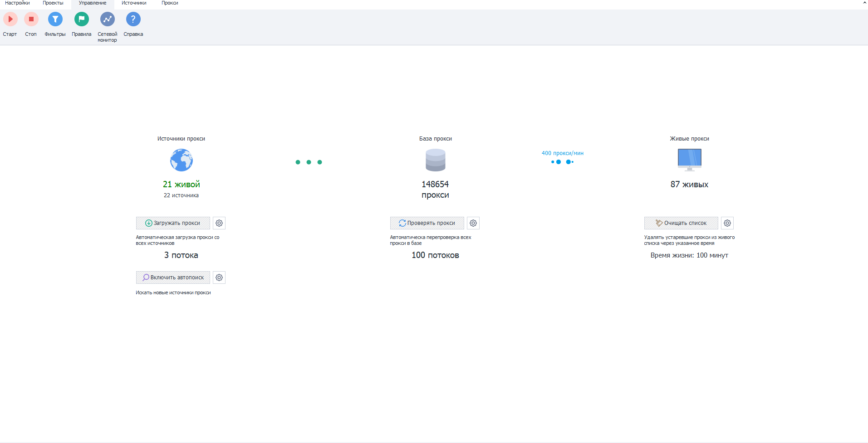Viewport: 868px width, 443px height.
Task: Switch to the Проекты tab
Action: [53, 3]
